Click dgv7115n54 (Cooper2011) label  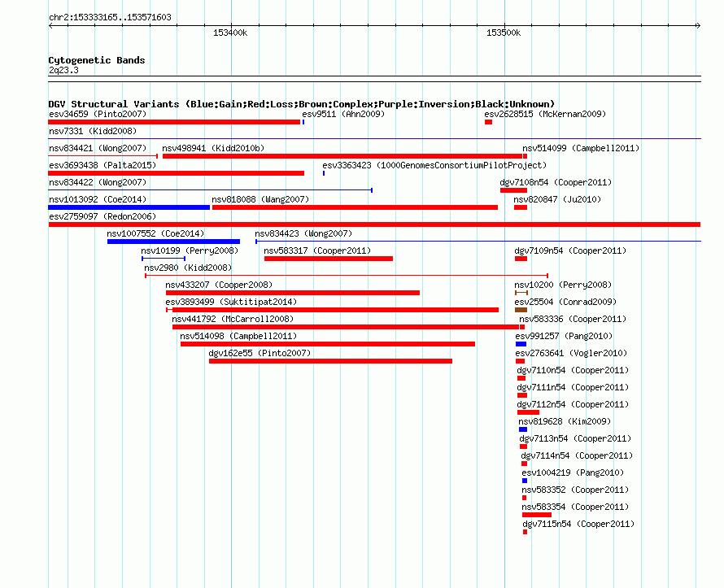coord(578,524)
